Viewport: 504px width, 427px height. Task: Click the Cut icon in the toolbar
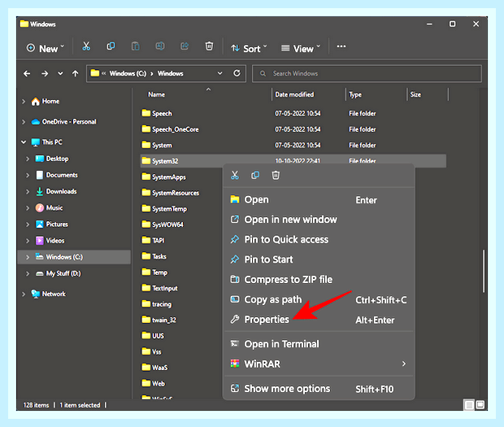pyautogui.click(x=86, y=46)
